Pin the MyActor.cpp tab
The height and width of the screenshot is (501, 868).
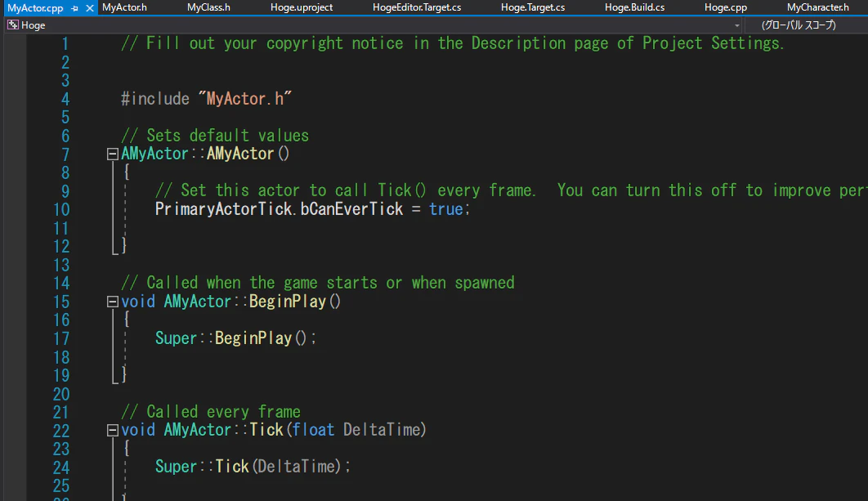74,8
